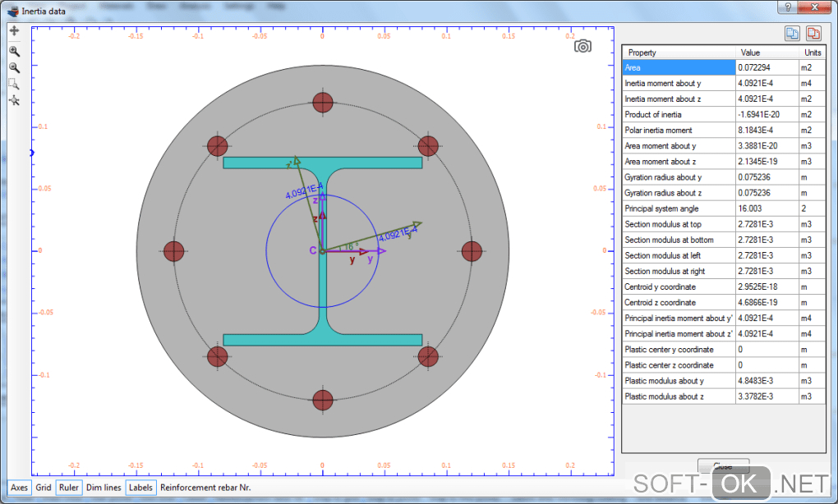Viewport: 838px width, 504px height.
Task: Click the Value column header
Action: coord(767,53)
